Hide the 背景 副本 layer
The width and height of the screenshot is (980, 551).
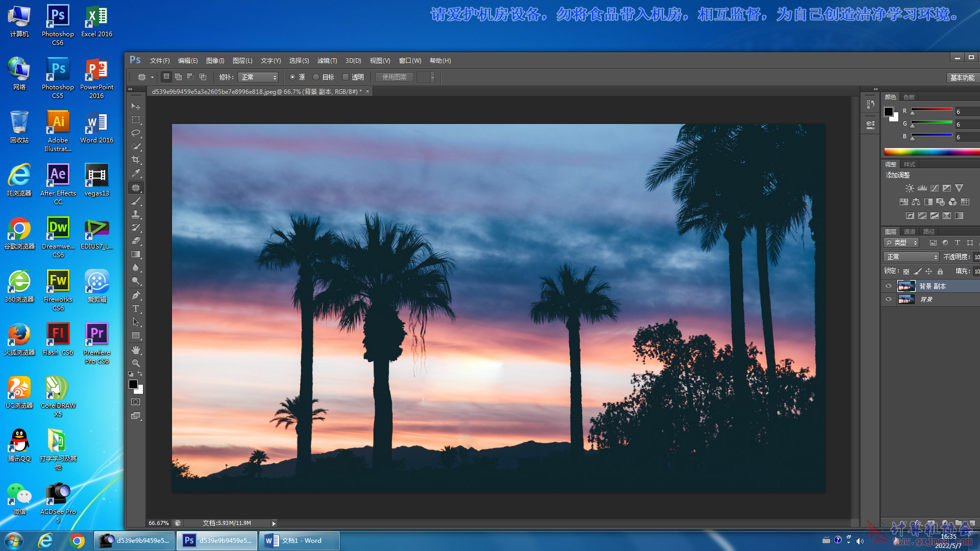click(889, 286)
